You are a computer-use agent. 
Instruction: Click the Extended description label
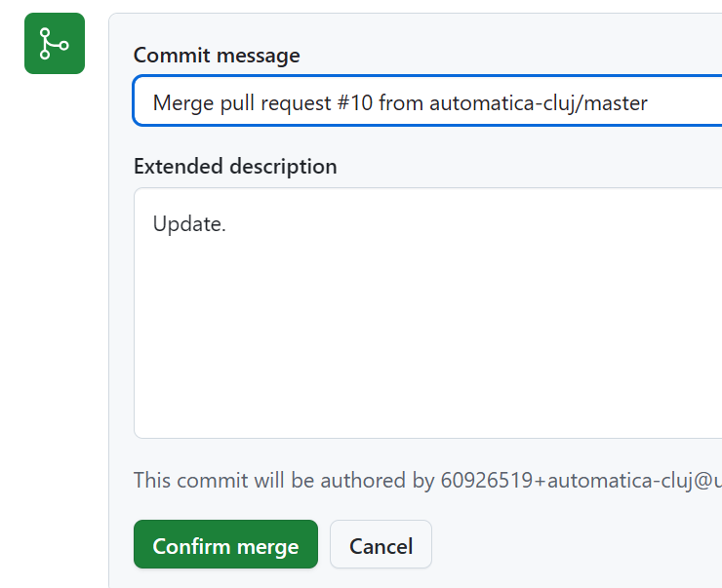tap(235, 166)
